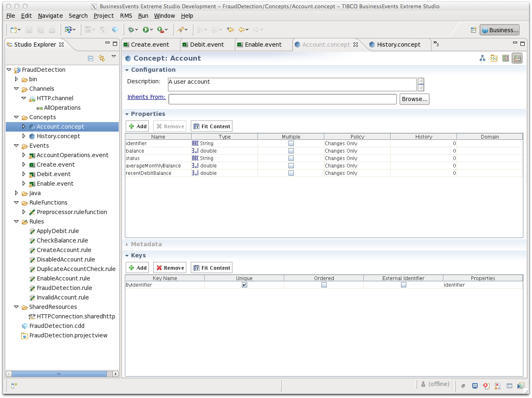The height and width of the screenshot is (398, 532).
Task: Click the rightmost list-arrow status bar icon
Action: point(521,386)
